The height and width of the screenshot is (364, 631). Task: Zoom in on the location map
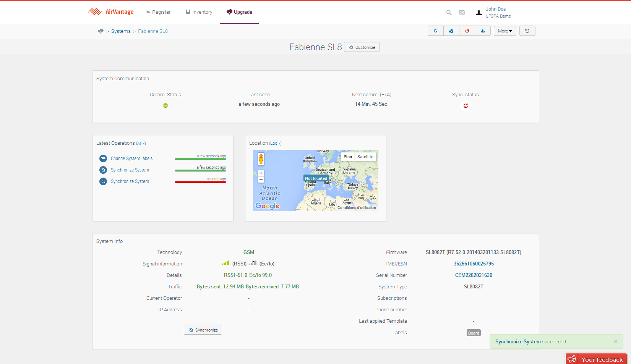tap(261, 173)
